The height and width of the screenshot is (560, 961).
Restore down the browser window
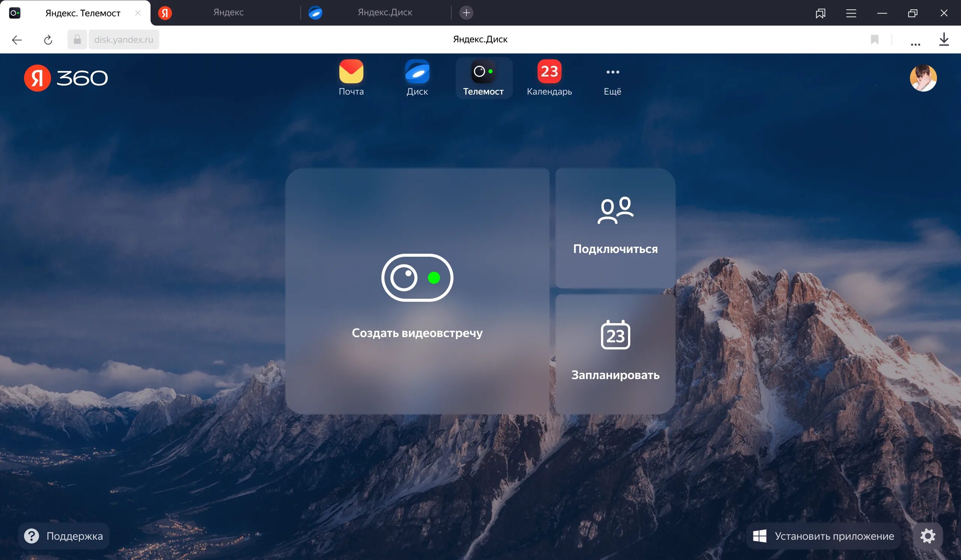[913, 13]
